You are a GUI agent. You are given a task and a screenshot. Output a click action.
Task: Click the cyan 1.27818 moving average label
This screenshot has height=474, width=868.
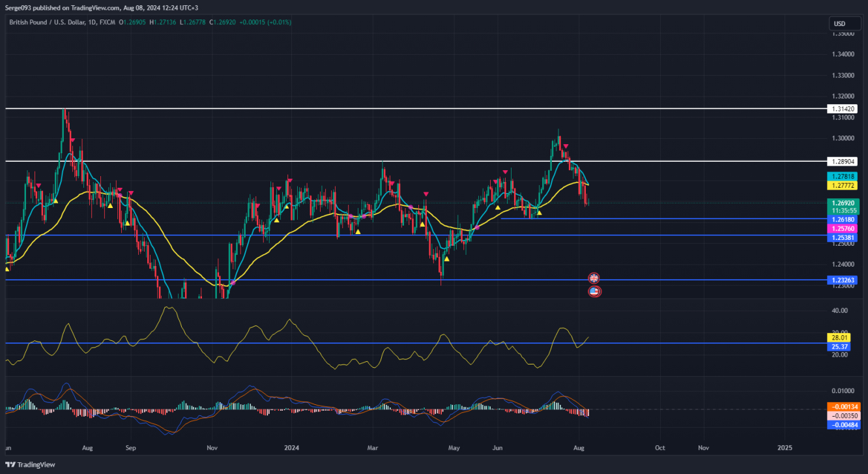tap(843, 177)
